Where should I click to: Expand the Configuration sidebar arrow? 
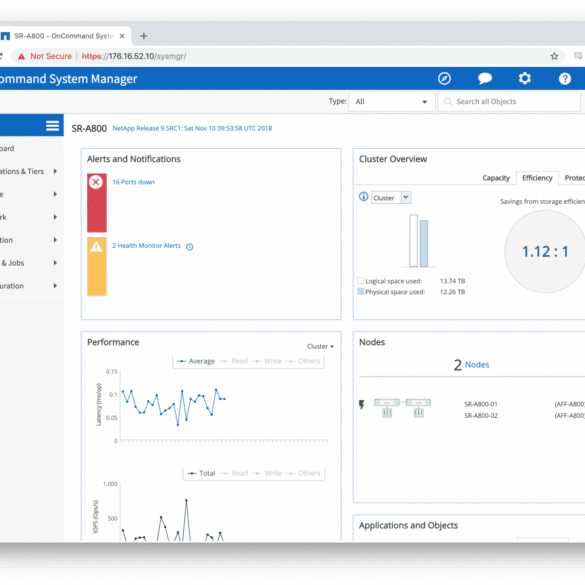[55, 286]
